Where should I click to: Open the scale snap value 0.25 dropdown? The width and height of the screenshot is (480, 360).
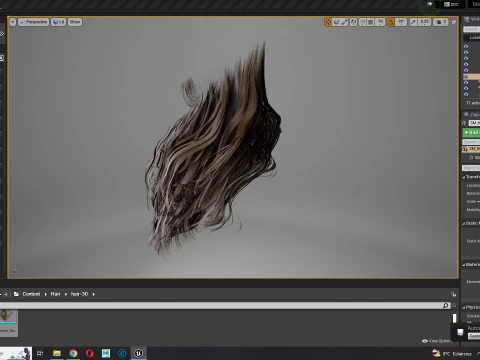[424, 22]
